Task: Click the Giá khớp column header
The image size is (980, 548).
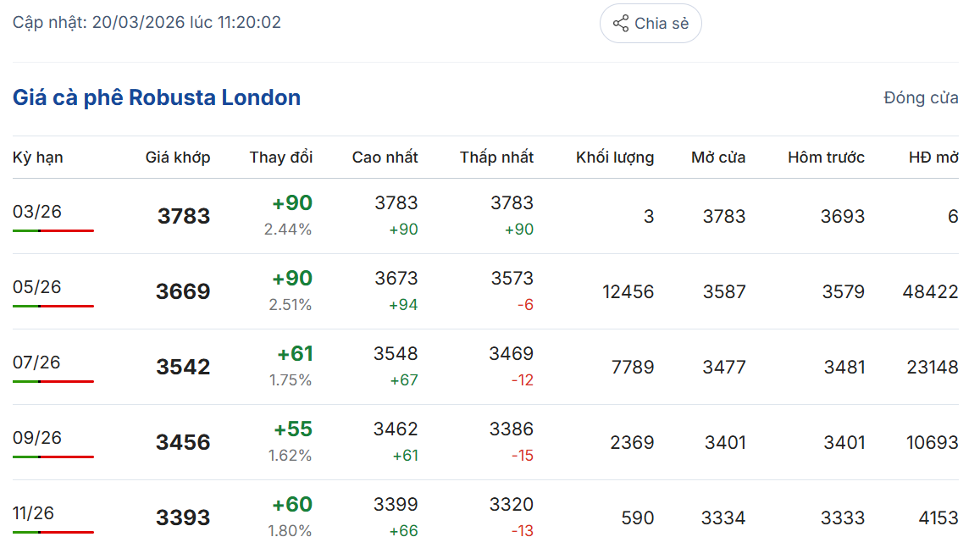Action: [x=178, y=157]
